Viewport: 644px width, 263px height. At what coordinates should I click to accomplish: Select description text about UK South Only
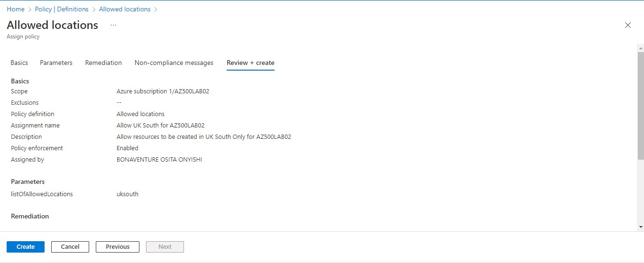point(204,137)
